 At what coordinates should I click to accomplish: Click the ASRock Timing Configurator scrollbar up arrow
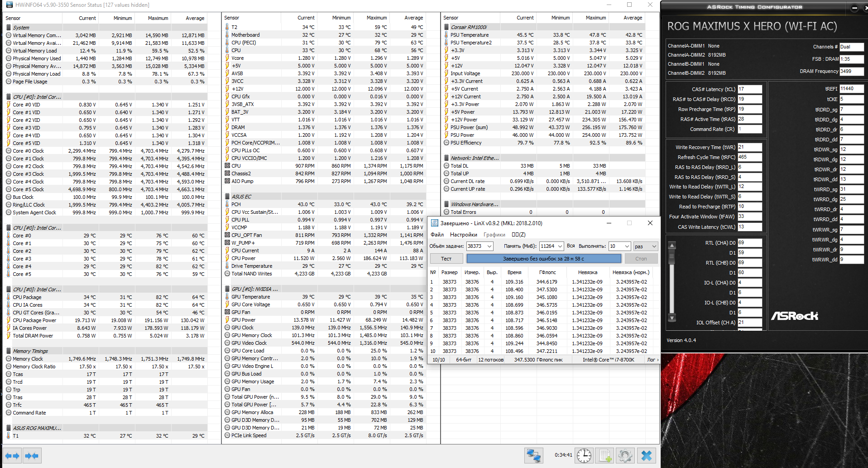pos(672,246)
